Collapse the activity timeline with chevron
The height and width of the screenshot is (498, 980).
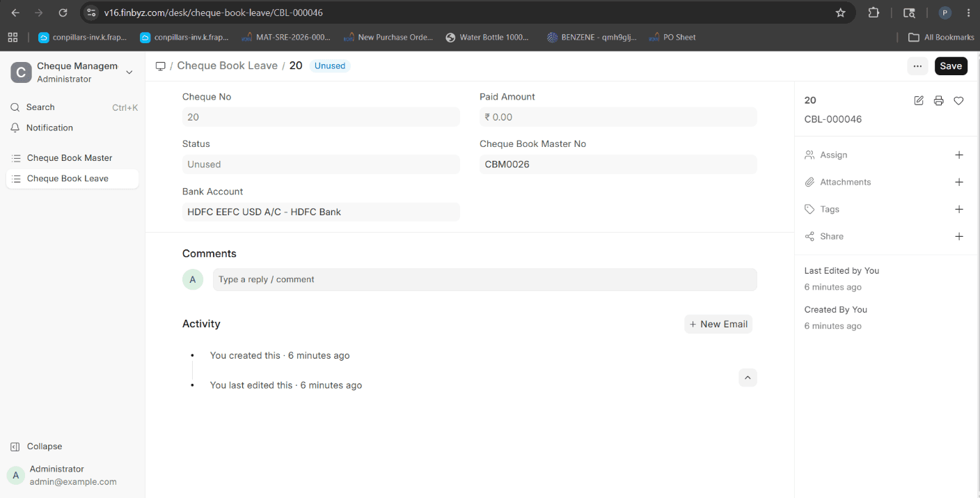click(x=748, y=378)
